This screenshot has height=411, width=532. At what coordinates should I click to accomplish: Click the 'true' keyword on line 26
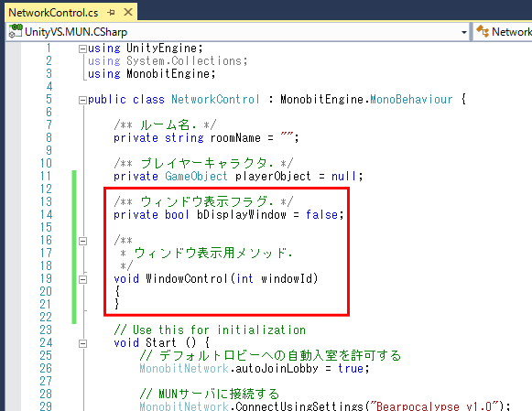[351, 369]
